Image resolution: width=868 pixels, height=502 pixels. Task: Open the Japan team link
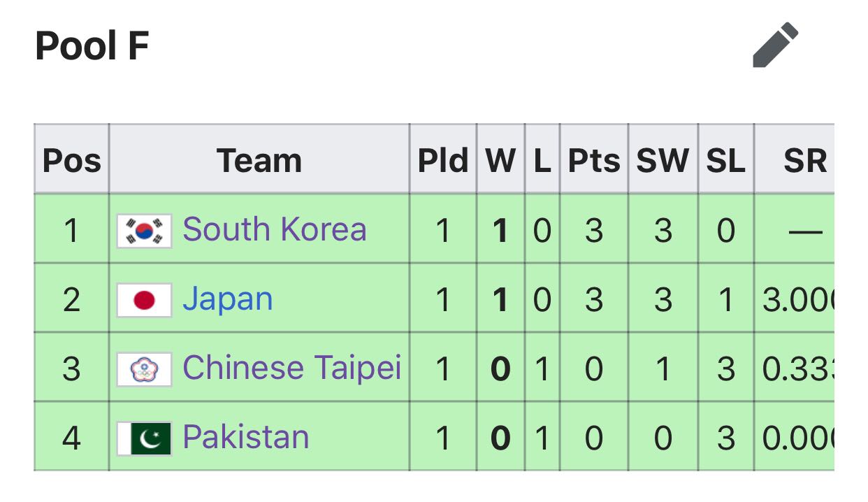pyautogui.click(x=227, y=300)
